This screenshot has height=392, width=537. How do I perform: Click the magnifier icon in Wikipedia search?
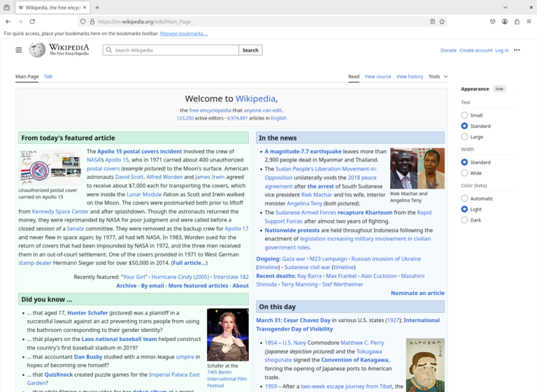[x=109, y=50]
